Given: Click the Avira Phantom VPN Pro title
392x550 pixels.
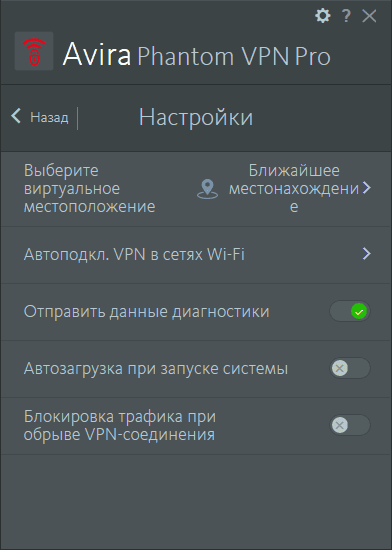Looking at the screenshot, I should pos(197,54).
